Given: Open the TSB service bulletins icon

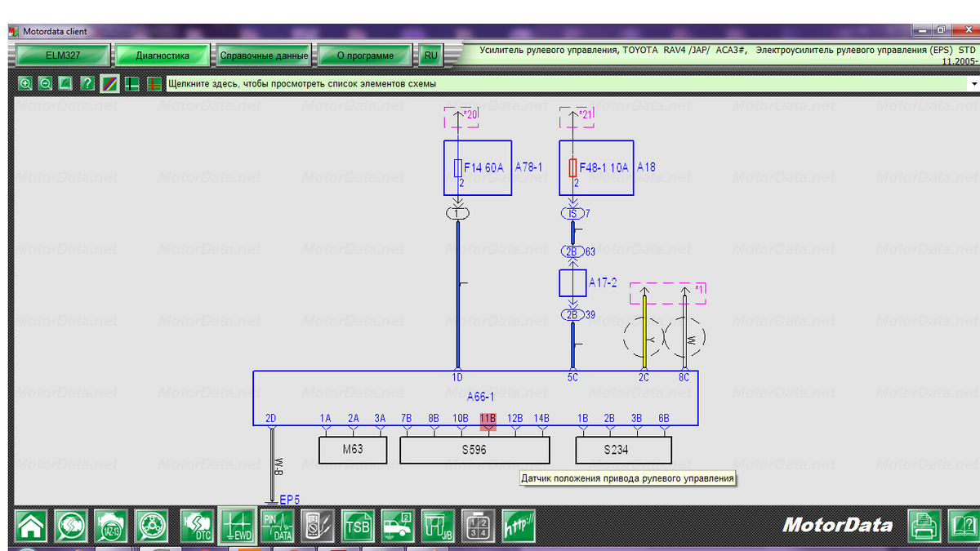Looking at the screenshot, I should tap(357, 525).
